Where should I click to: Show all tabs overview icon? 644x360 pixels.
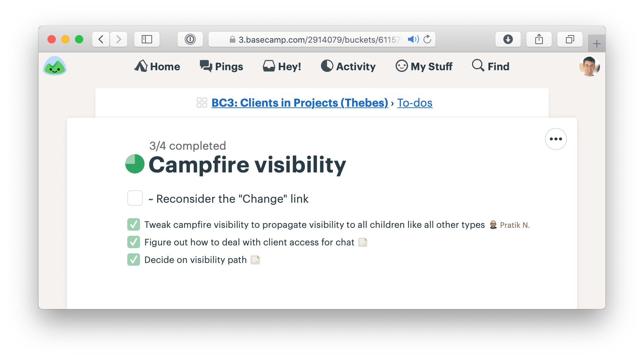570,39
